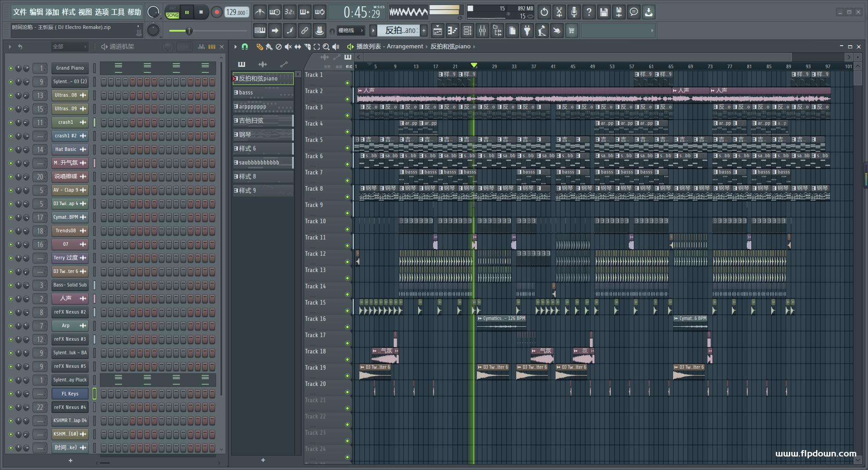Toggle Track 1 mute green dot

tap(347, 83)
